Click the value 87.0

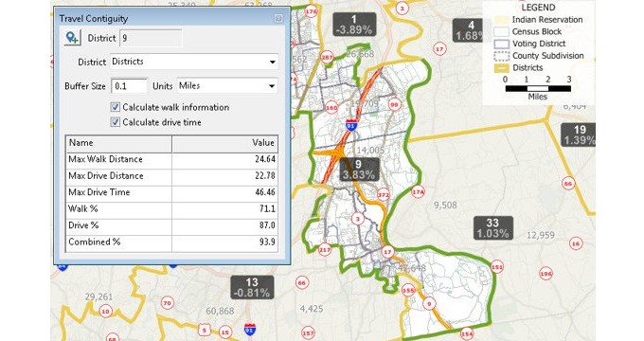pyautogui.click(x=267, y=225)
